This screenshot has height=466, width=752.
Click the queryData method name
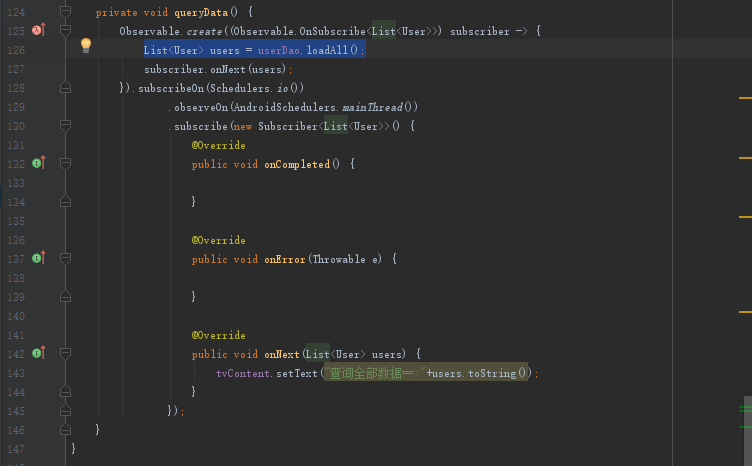[x=201, y=12]
